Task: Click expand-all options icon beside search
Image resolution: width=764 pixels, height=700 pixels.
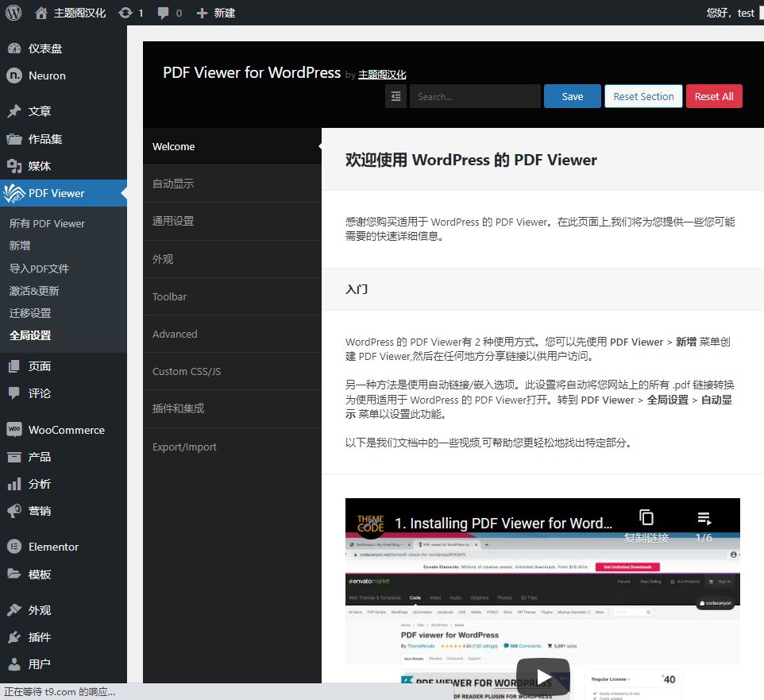Action: click(x=396, y=96)
